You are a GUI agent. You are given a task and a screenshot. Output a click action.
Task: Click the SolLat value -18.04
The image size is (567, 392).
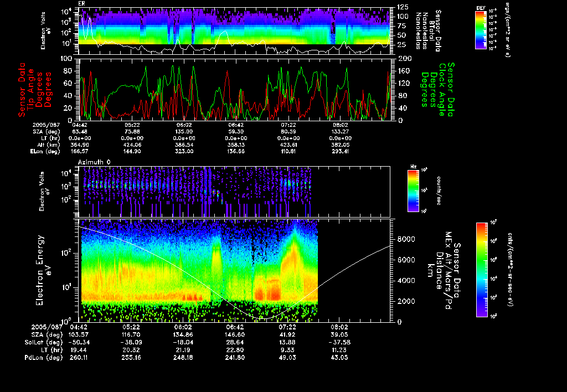184,343
